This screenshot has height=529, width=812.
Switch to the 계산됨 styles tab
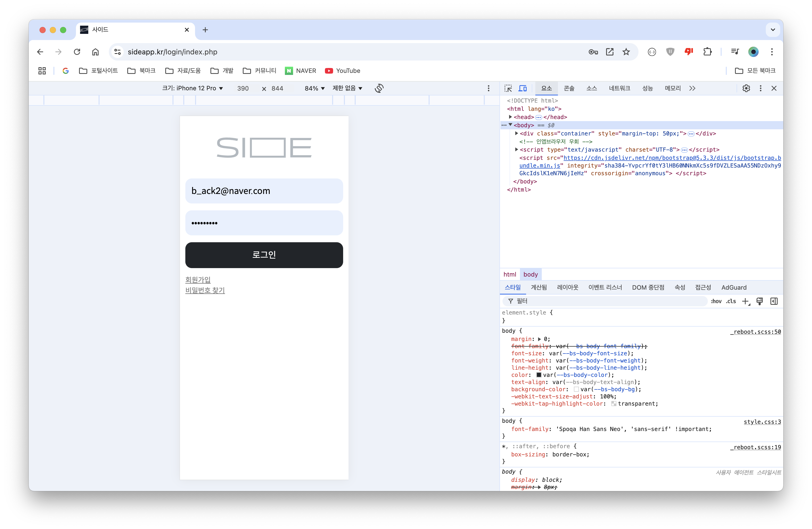(x=539, y=288)
